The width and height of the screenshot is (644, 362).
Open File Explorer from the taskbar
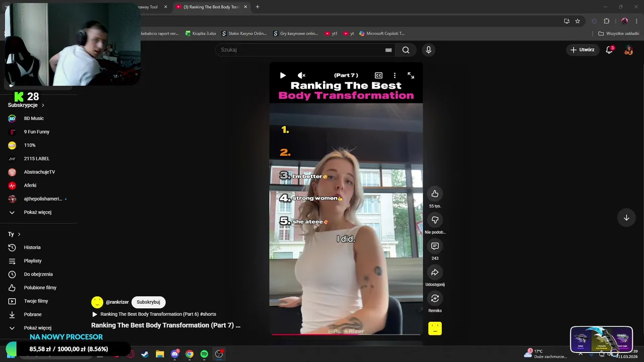pos(159,354)
